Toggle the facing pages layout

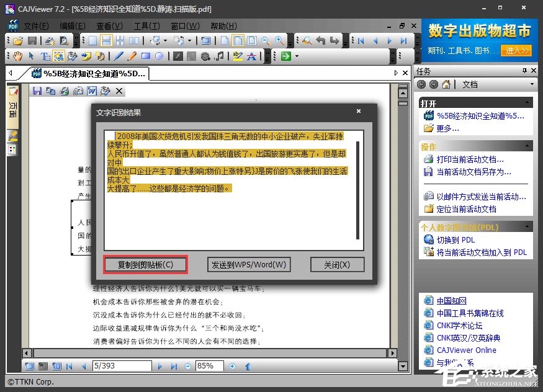[133, 41]
